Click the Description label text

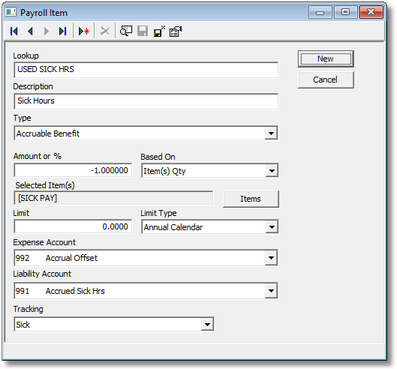[x=33, y=87]
